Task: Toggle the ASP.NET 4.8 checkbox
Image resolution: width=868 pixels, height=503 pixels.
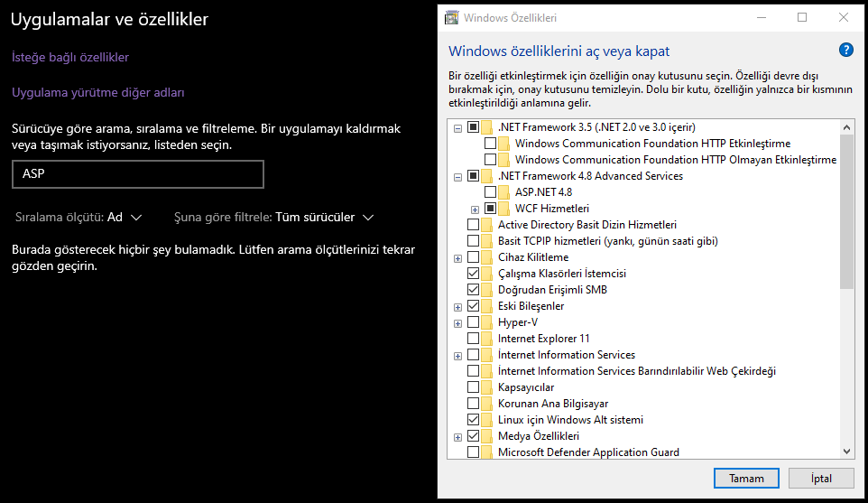Action: point(490,192)
